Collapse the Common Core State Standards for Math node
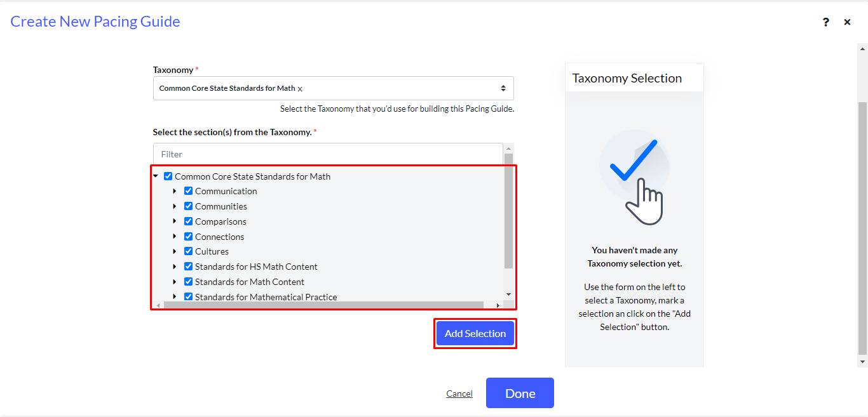The image size is (868, 417). (x=156, y=176)
